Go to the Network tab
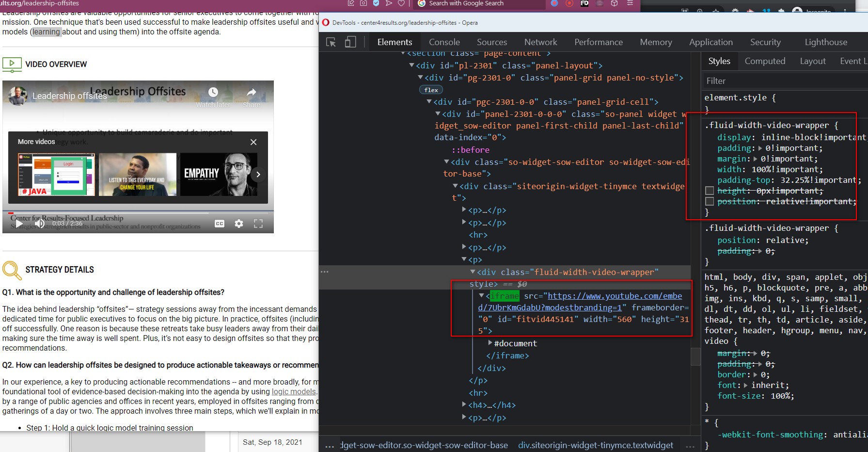 pos(541,42)
